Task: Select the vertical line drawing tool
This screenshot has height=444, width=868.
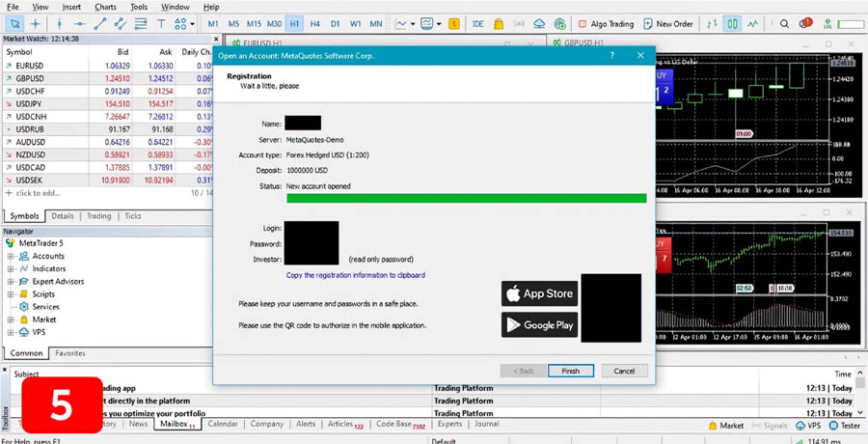Action: click(x=59, y=24)
